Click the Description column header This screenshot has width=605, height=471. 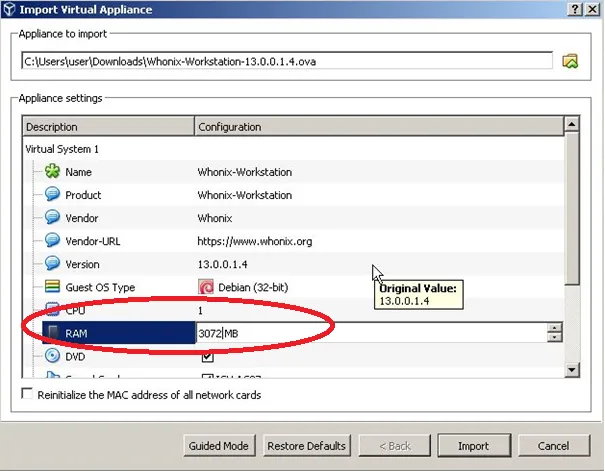coord(108,127)
